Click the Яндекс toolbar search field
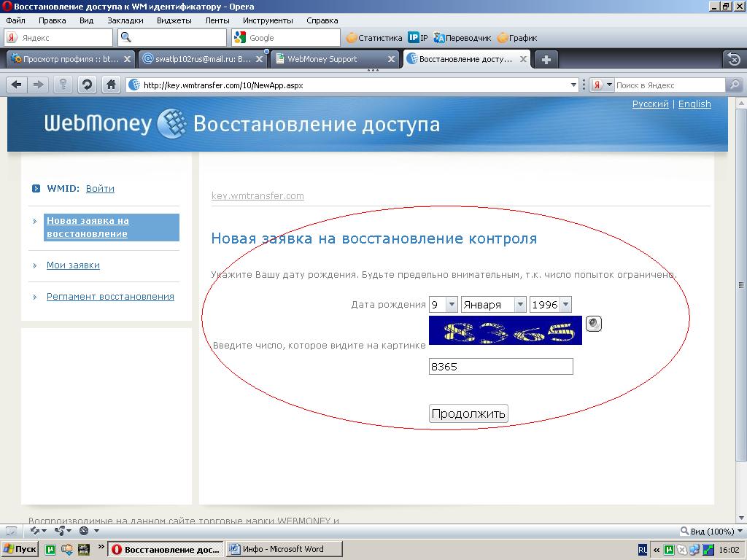The width and height of the screenshot is (747, 560). 58,38
